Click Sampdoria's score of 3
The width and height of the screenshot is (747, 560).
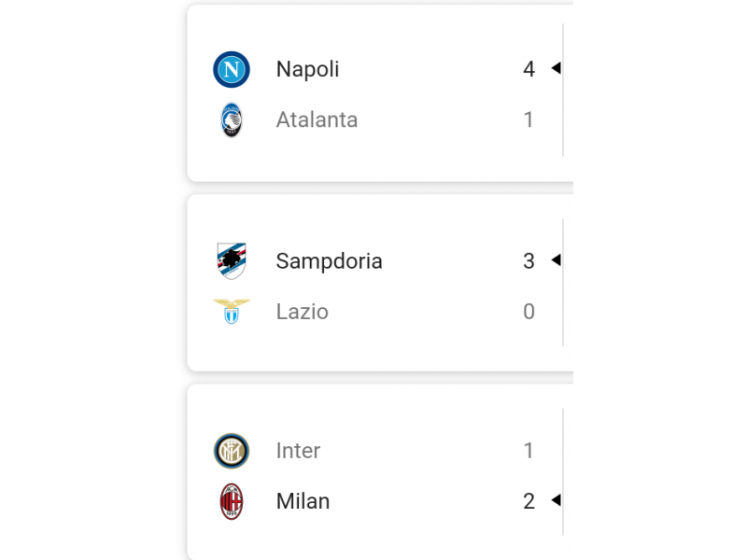[x=529, y=261]
